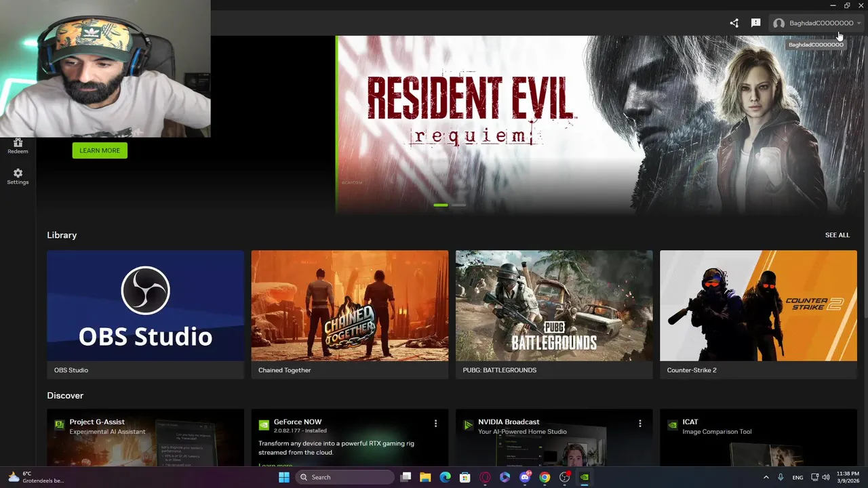Viewport: 868px width, 488px height.
Task: Click the taskbar Search box
Action: (345, 477)
